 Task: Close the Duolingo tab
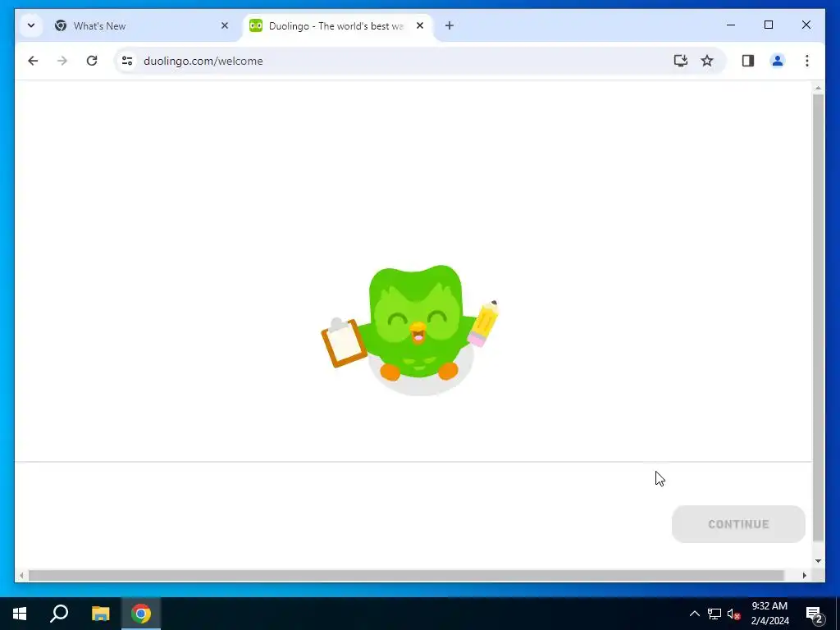click(x=420, y=25)
